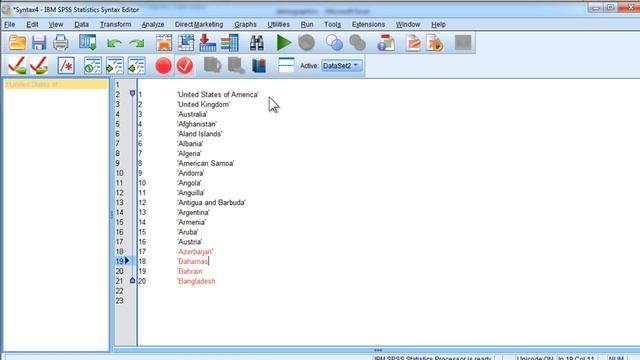Run selection with the green play button
The height and width of the screenshot is (360, 640).
pos(284,42)
